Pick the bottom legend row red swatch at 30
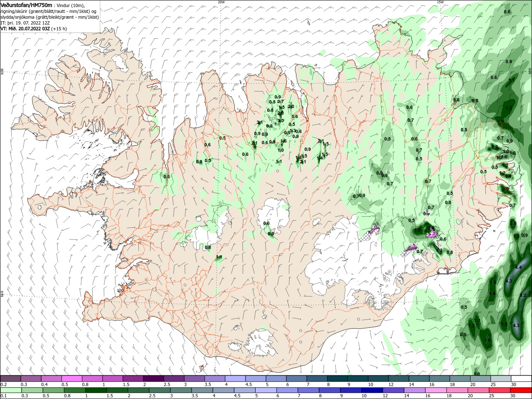The image size is (532, 399). (521, 390)
